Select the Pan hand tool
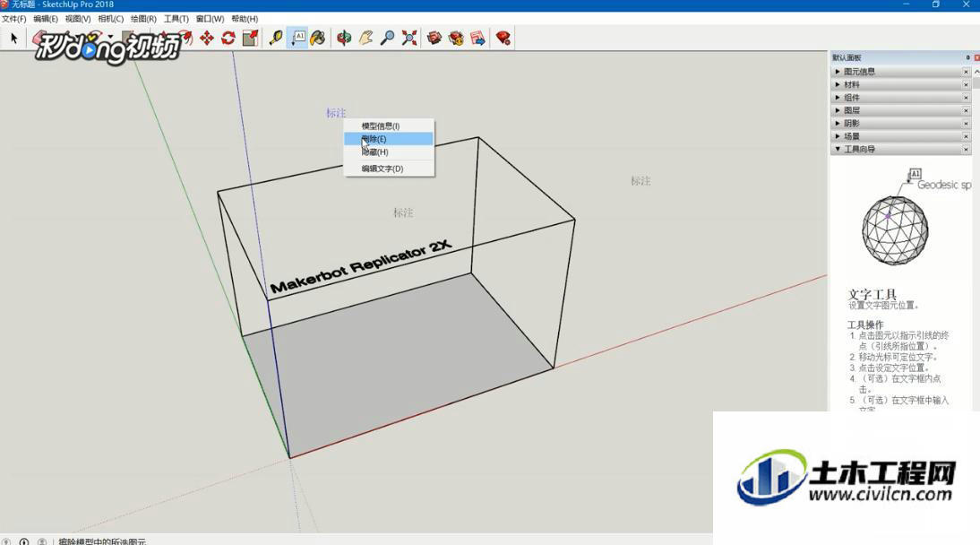Image resolution: width=980 pixels, height=545 pixels. pos(365,39)
